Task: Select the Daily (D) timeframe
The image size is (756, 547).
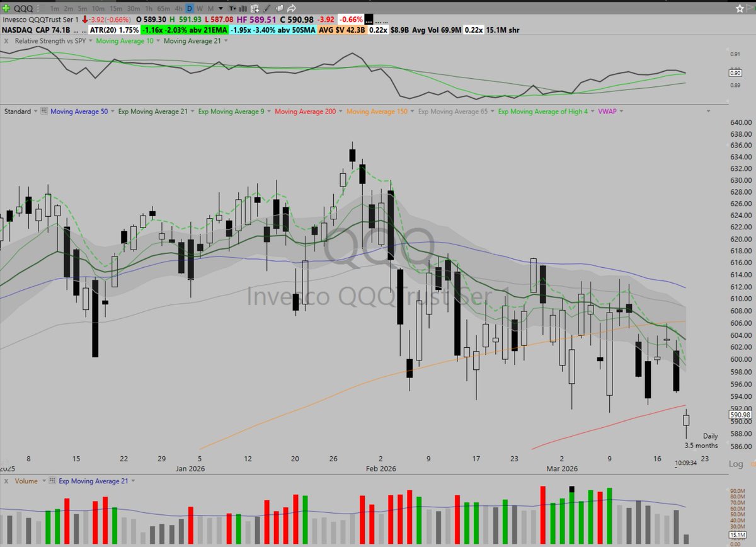Action: 189,8
